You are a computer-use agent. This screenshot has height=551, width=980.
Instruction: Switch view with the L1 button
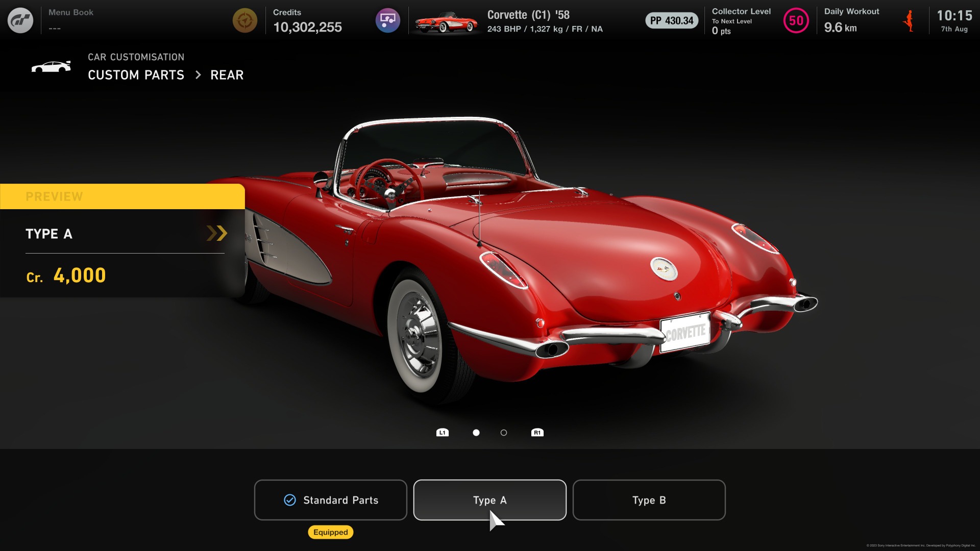tap(443, 433)
